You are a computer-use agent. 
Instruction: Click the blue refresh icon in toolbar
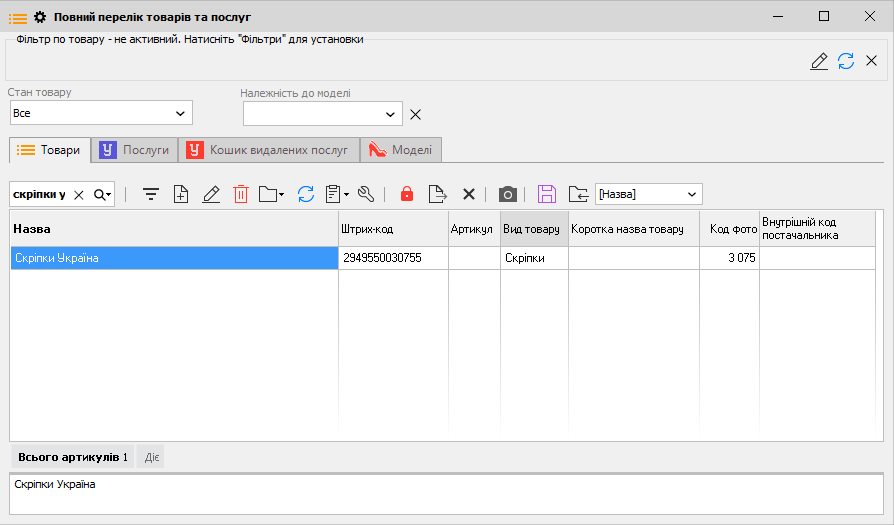coord(306,194)
